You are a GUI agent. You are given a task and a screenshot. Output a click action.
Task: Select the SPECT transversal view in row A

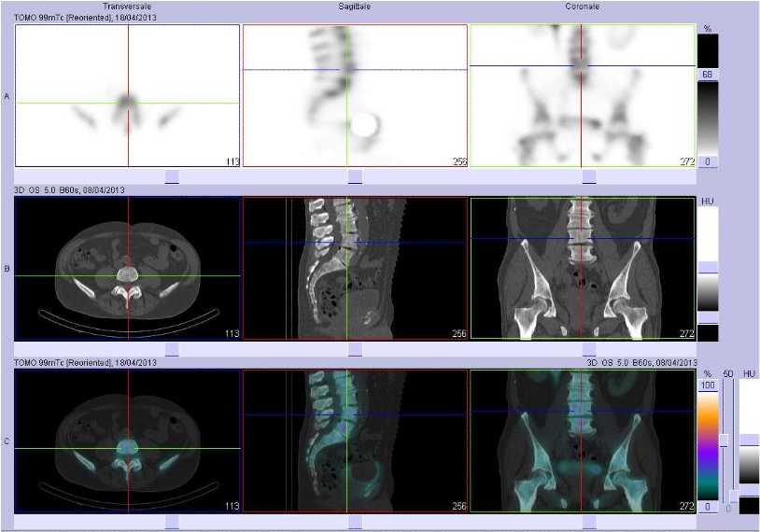click(x=128, y=95)
